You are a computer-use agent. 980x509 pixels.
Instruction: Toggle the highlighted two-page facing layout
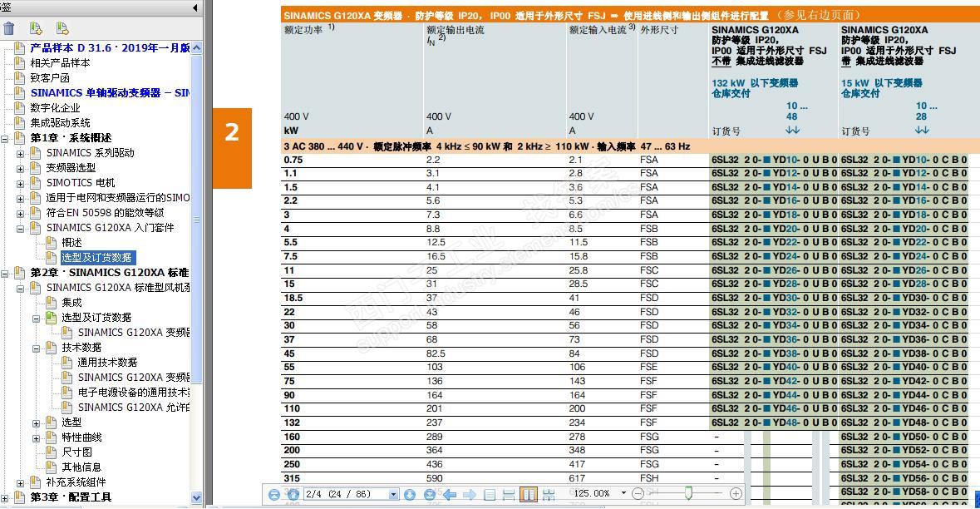(x=529, y=494)
